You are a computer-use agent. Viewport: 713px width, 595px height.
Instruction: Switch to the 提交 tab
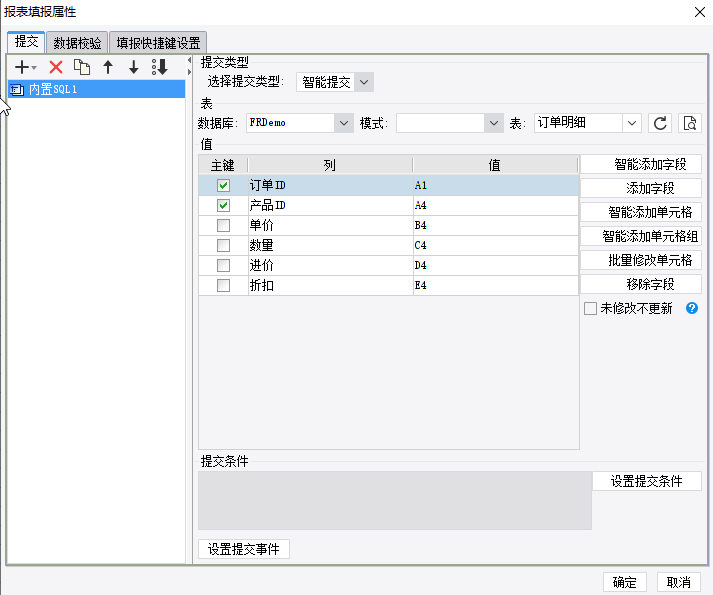click(x=26, y=42)
